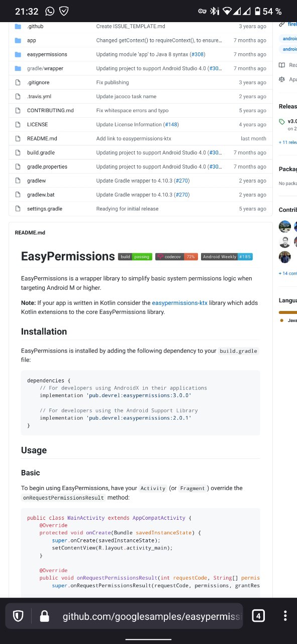Tap the browser tracking protection shield icon
Viewport: 297px width, 644px height.
(18, 616)
